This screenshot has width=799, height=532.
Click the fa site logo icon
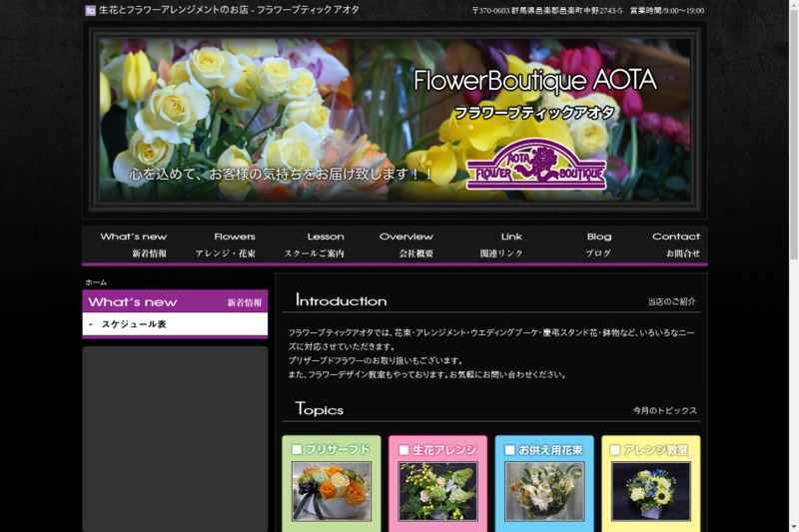90,10
